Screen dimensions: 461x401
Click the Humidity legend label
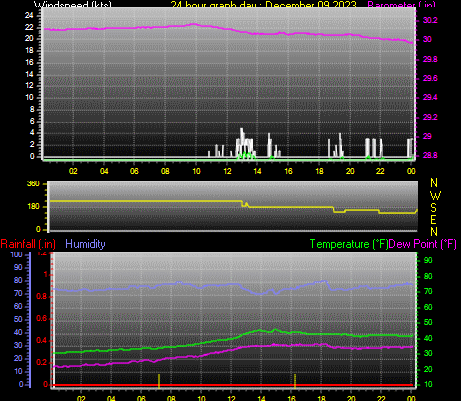pyautogui.click(x=85, y=244)
